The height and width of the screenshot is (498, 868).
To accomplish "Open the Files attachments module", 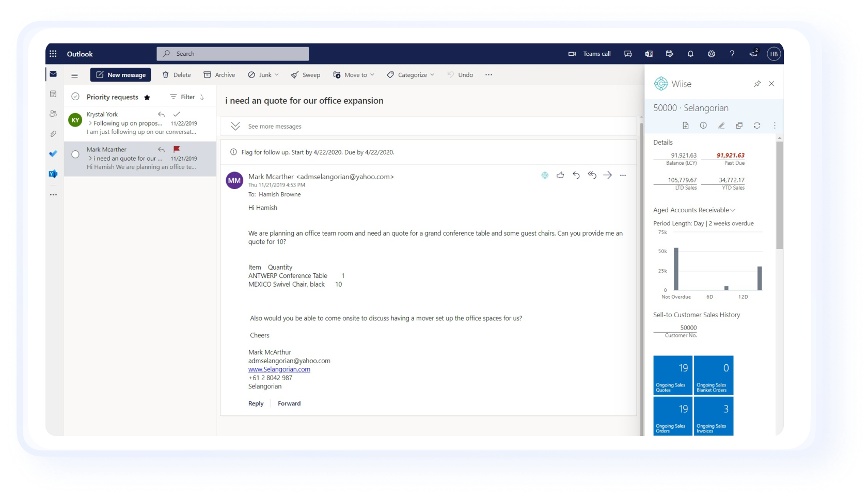I will tap(53, 134).
